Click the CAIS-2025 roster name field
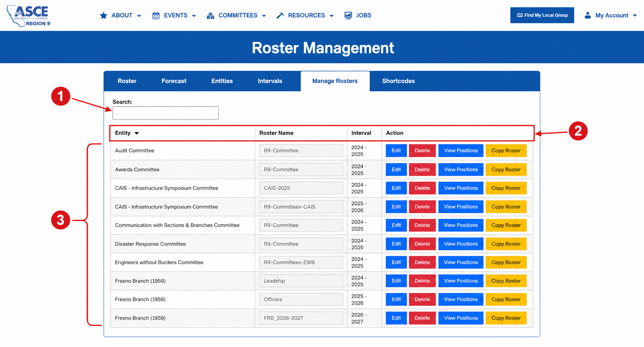Viewport: 644px width, 347px height. [301, 188]
